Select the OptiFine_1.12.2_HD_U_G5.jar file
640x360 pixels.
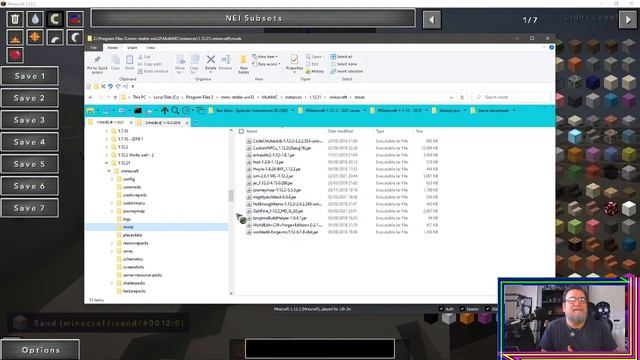pos(278,211)
